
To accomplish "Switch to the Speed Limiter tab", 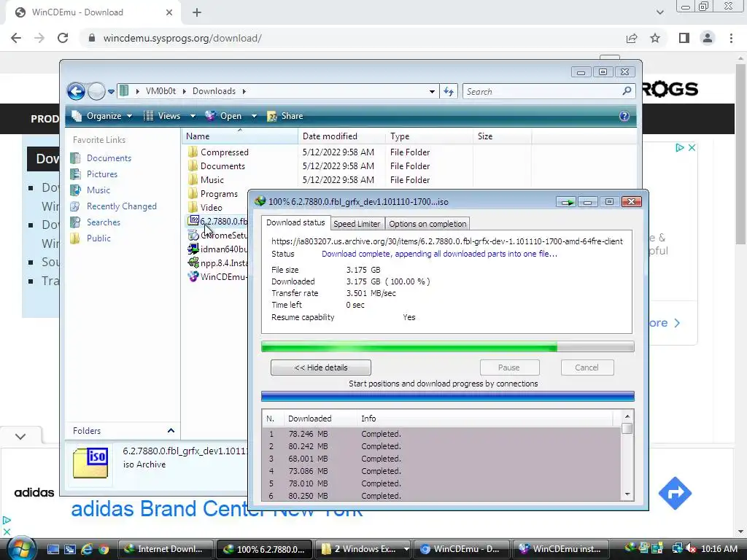I will [357, 224].
